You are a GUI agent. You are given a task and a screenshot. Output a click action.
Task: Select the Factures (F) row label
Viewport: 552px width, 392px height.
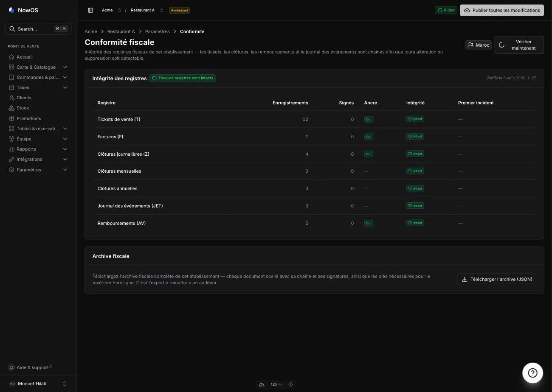110,137
